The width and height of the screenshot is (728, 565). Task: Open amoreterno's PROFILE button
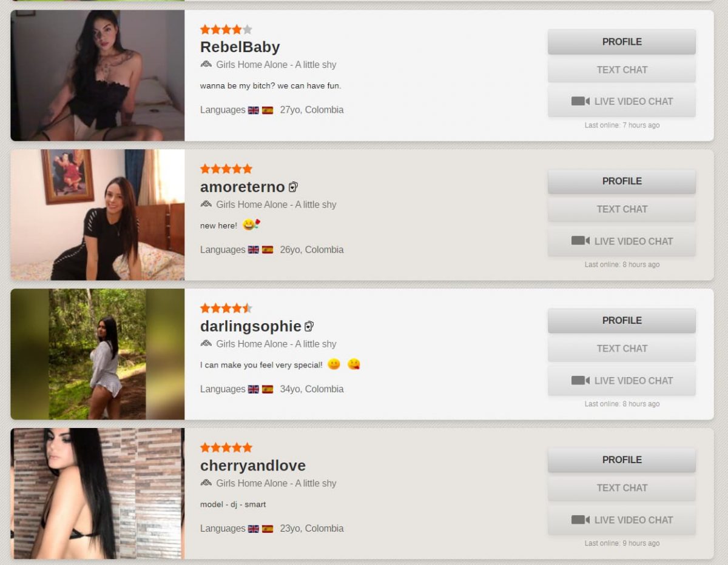622,181
